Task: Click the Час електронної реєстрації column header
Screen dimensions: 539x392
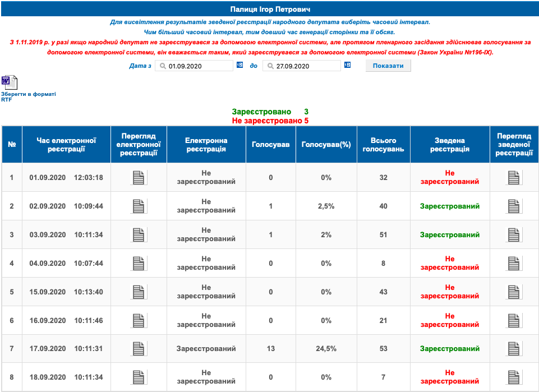Action: pos(66,145)
